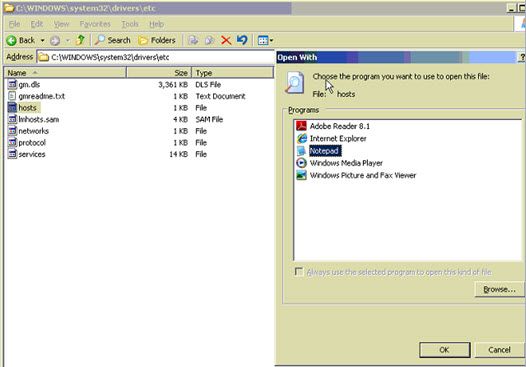This screenshot has height=367, width=526.
Task: Open the Tools menu
Action: click(x=130, y=24)
